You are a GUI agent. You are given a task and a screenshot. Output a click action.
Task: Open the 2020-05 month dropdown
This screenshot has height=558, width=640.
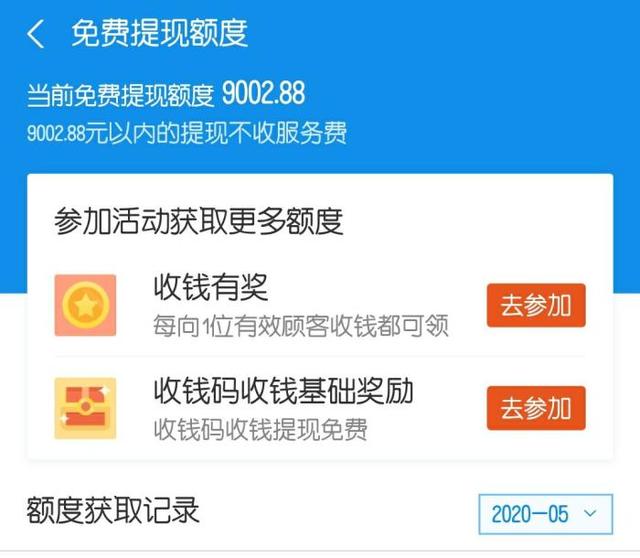click(546, 514)
